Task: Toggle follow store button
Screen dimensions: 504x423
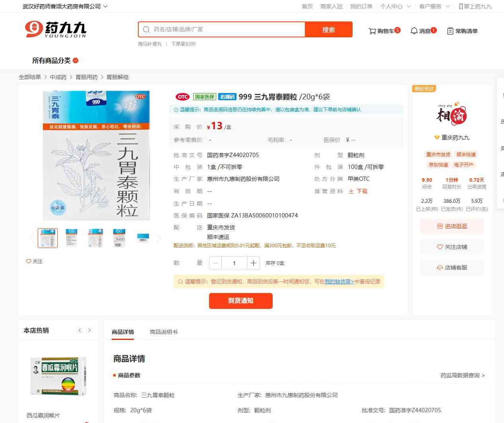Action: tap(452, 247)
